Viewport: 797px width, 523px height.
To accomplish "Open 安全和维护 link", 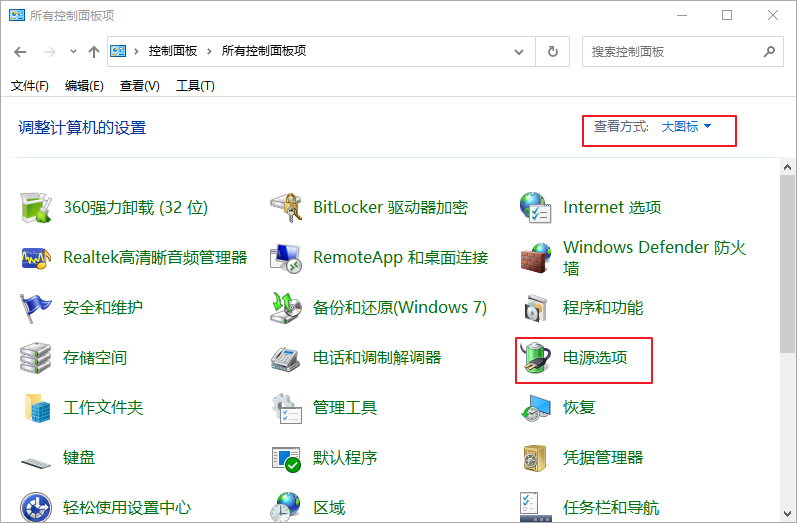I will click(x=103, y=307).
